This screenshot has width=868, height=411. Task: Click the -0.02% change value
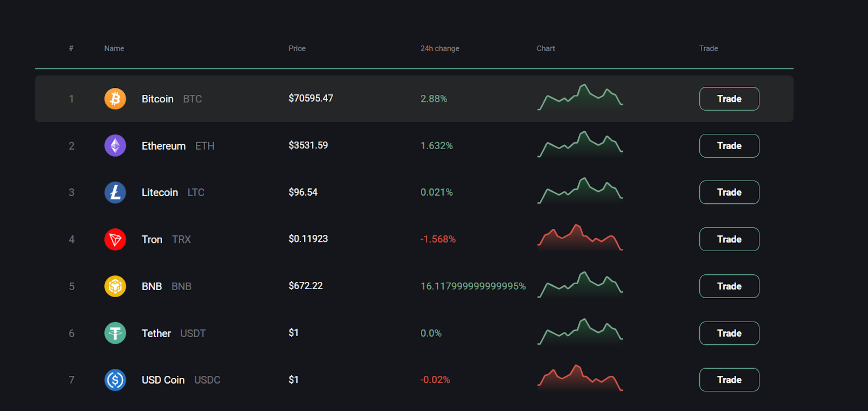pos(435,380)
